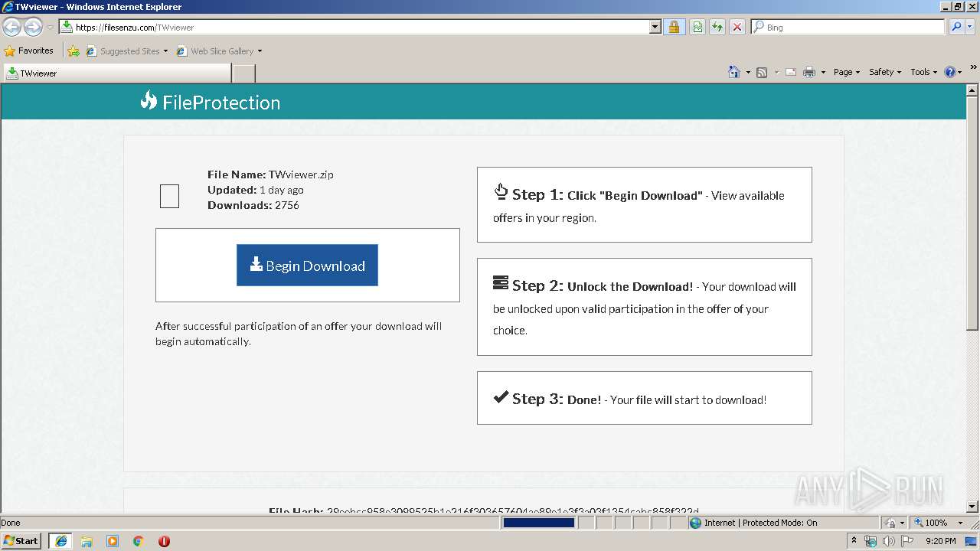Click the Updated: 1 day ago text
Image resolution: width=980 pixels, height=551 pixels.
tap(256, 190)
